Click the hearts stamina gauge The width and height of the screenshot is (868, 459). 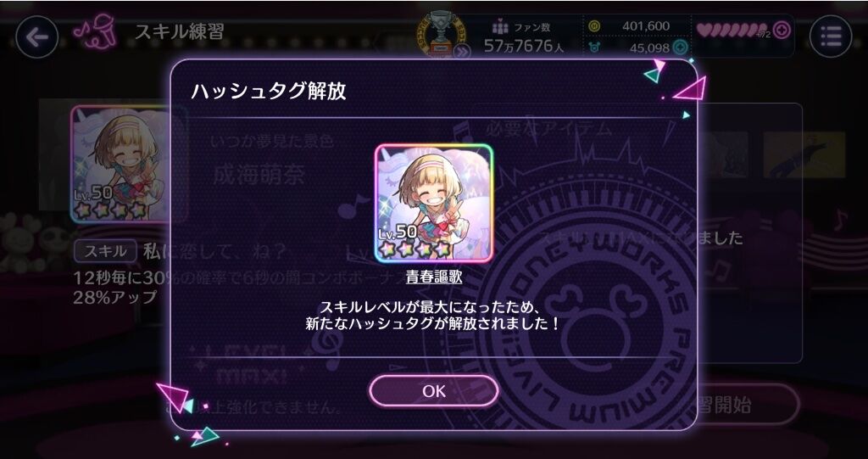pyautogui.click(x=732, y=30)
